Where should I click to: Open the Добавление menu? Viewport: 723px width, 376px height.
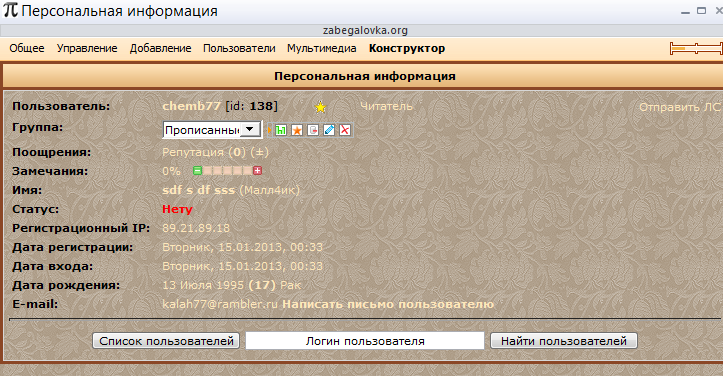pyautogui.click(x=160, y=48)
